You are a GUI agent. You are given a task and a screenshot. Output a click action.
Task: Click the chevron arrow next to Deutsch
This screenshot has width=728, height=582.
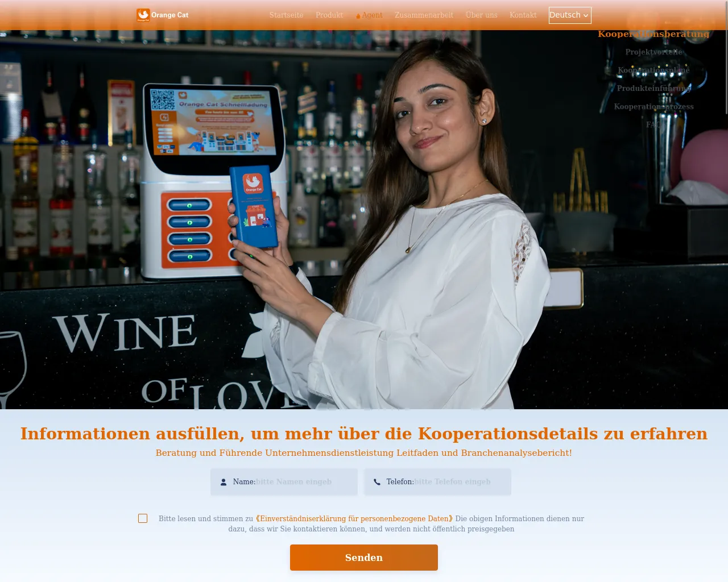point(586,16)
